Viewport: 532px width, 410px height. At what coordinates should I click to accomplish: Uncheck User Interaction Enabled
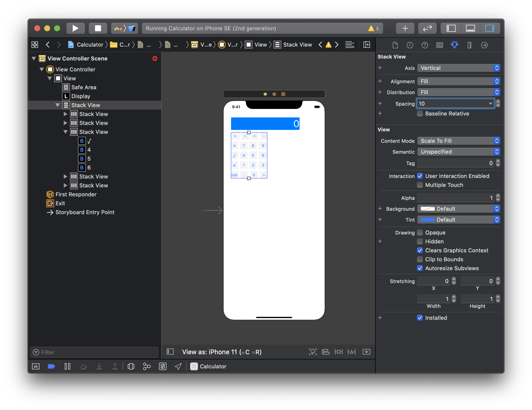420,176
